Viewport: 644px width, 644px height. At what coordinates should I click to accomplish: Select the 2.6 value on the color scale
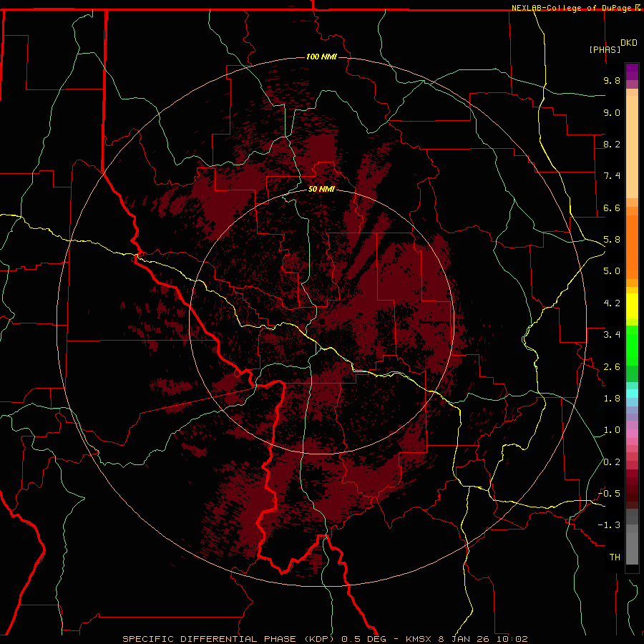612,367
